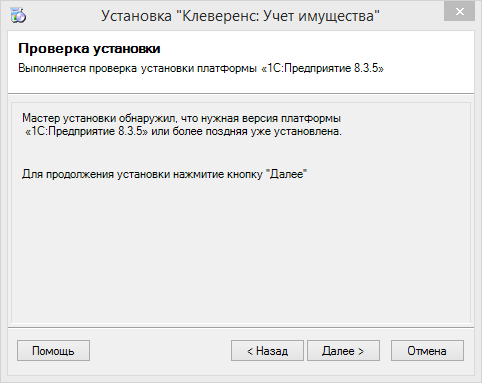
Task: Click the empty footer space between Помощь and Назад
Action: click(160, 351)
